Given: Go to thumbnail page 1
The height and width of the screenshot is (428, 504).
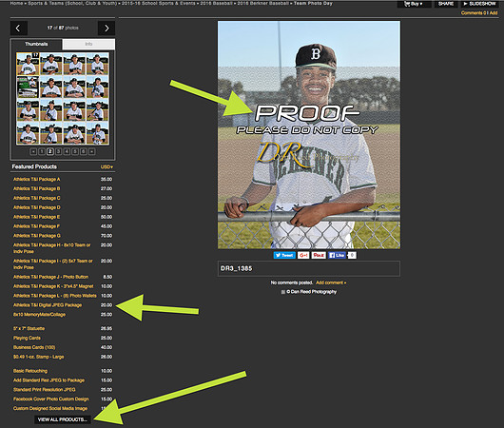Looking at the screenshot, I should (42, 151).
